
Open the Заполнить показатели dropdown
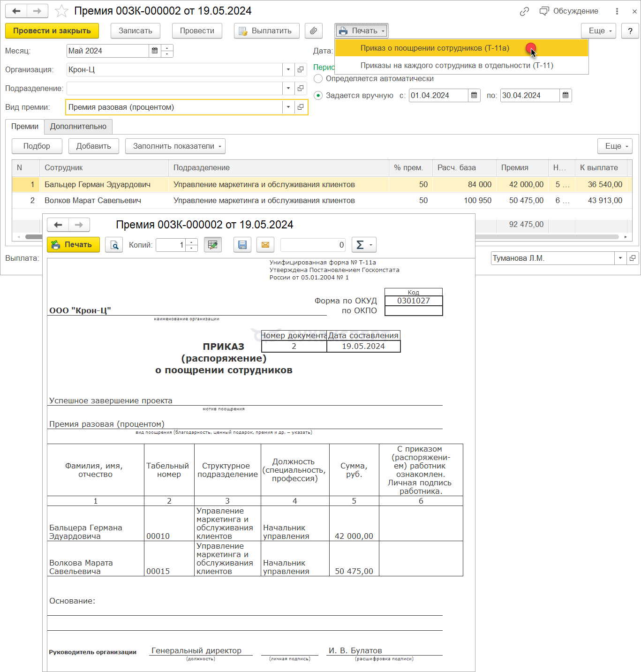pos(175,146)
